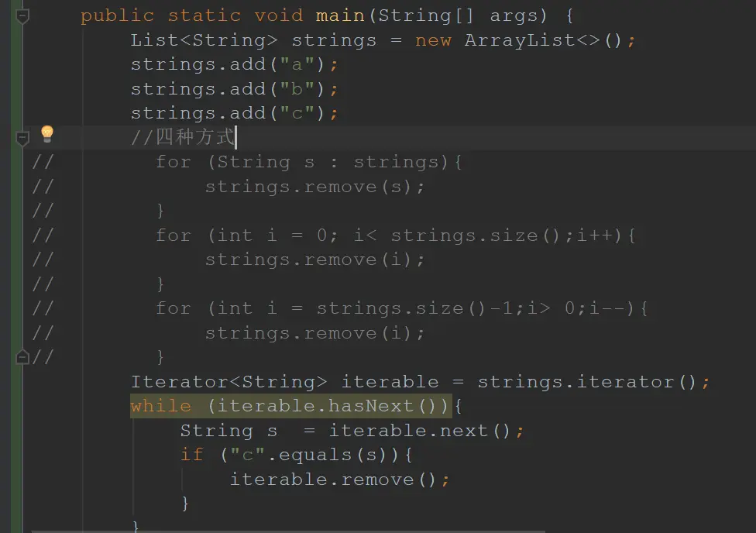The width and height of the screenshot is (756, 533).
Task: Click the main method name
Action: [340, 15]
